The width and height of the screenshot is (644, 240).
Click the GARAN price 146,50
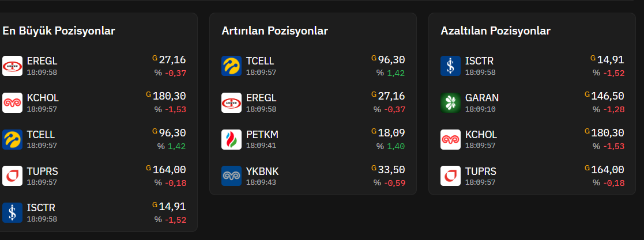tap(608, 96)
